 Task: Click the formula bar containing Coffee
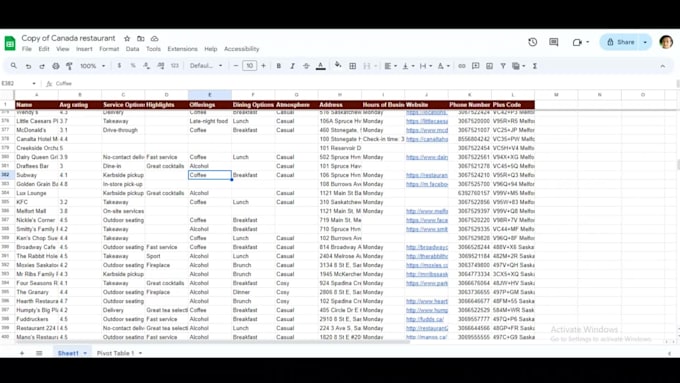[x=364, y=83]
